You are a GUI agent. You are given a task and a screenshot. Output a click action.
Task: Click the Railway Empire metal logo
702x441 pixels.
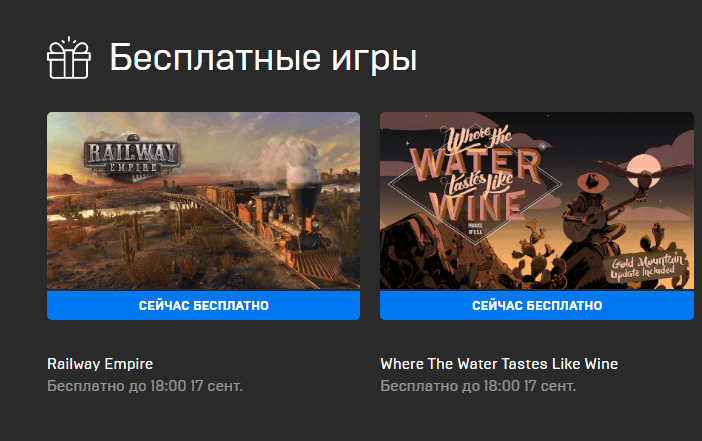tap(132, 158)
